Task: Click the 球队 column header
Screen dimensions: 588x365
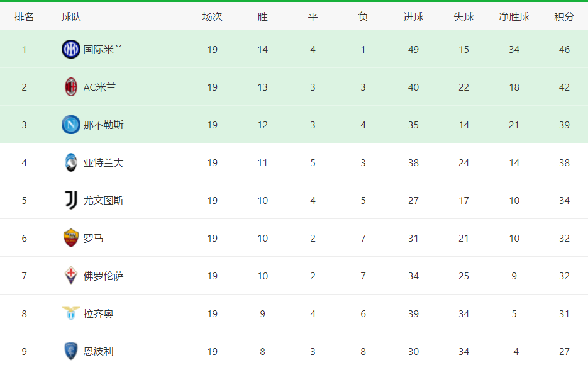Action: pyautogui.click(x=71, y=16)
